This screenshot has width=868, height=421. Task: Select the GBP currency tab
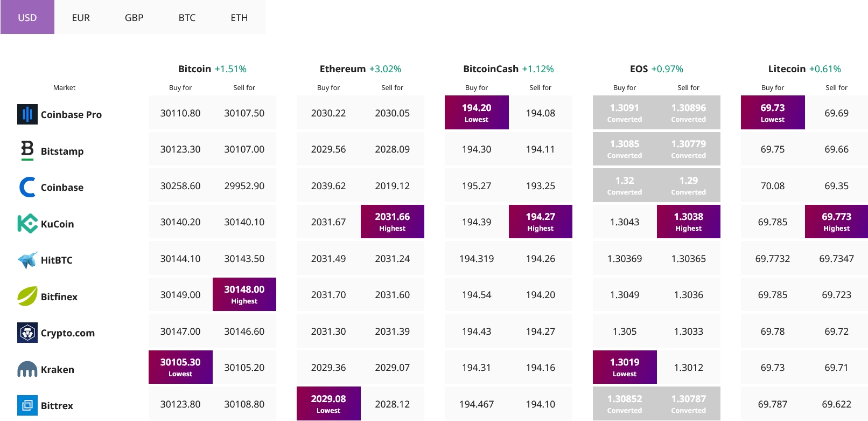pos(134,17)
